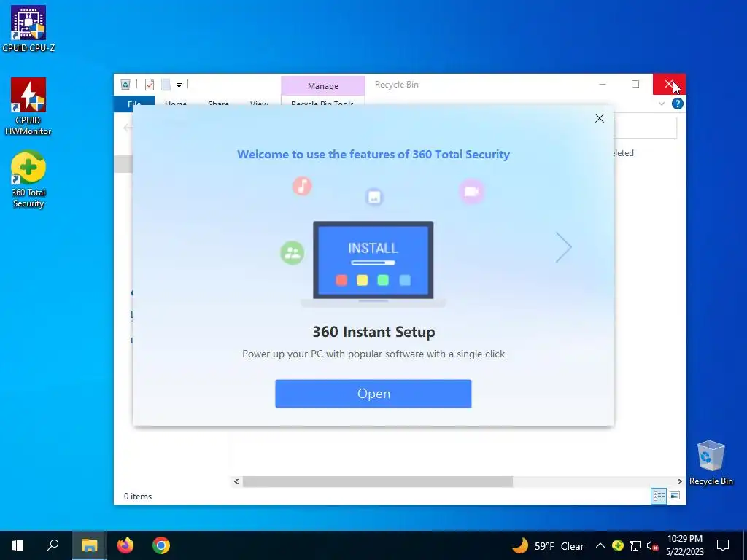Open the Windows Start menu
Image resolution: width=747 pixels, height=560 pixels.
18,545
